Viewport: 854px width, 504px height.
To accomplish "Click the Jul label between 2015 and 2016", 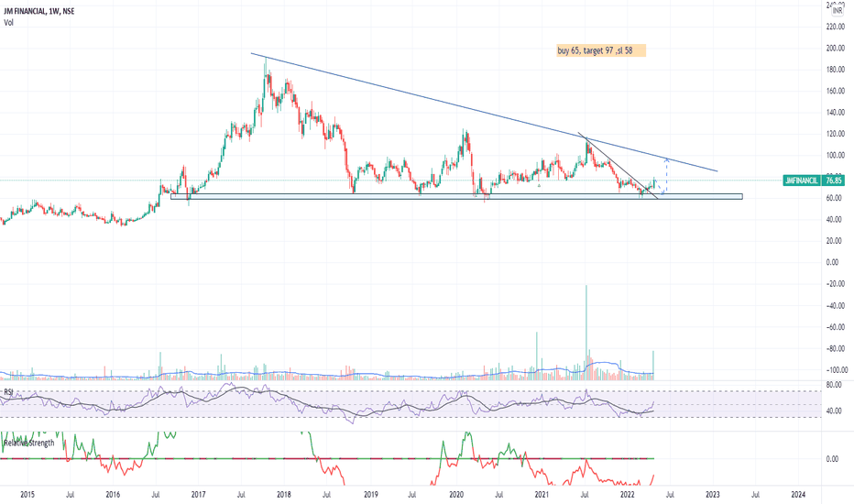I will click(x=71, y=495).
